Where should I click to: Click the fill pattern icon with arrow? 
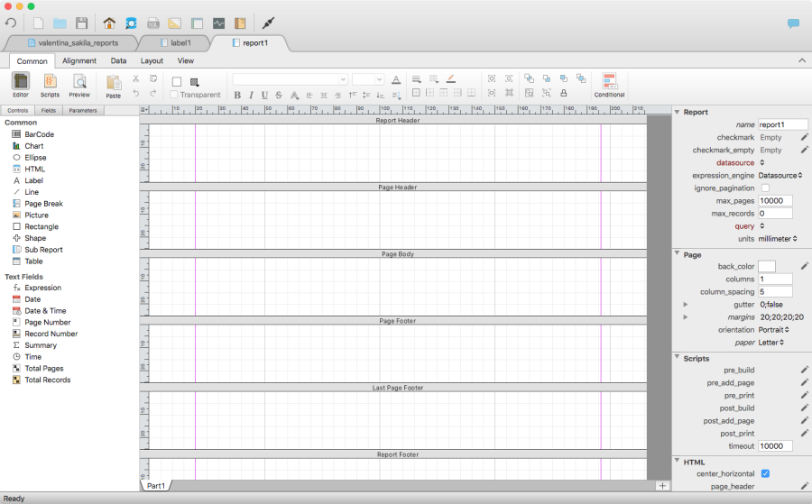click(195, 82)
